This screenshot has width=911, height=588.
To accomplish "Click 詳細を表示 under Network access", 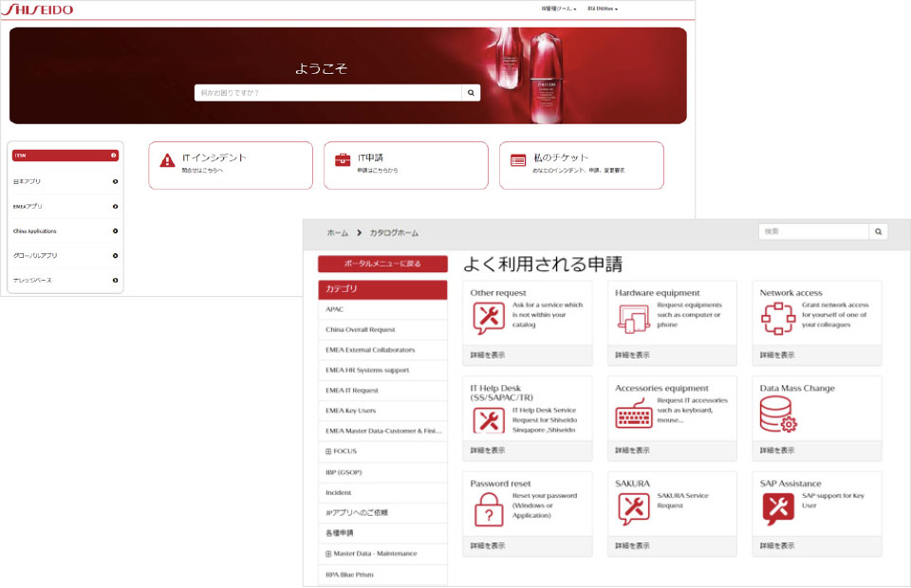I will coord(777,355).
